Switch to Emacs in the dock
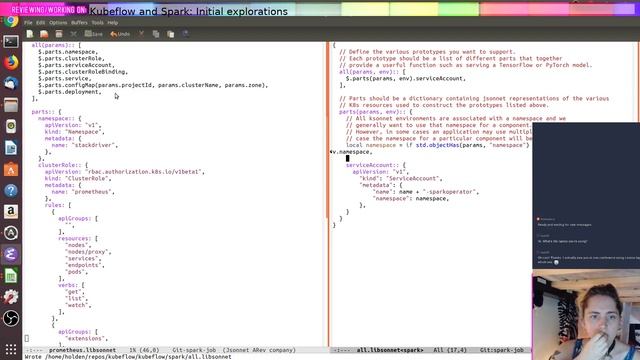Image resolution: width=640 pixels, height=360 pixels. tap(11, 254)
